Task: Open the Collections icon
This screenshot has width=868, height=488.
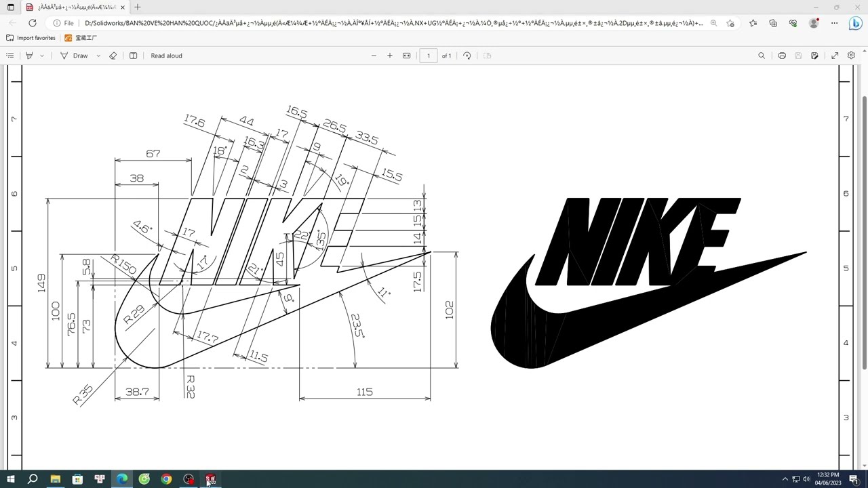Action: tap(773, 23)
